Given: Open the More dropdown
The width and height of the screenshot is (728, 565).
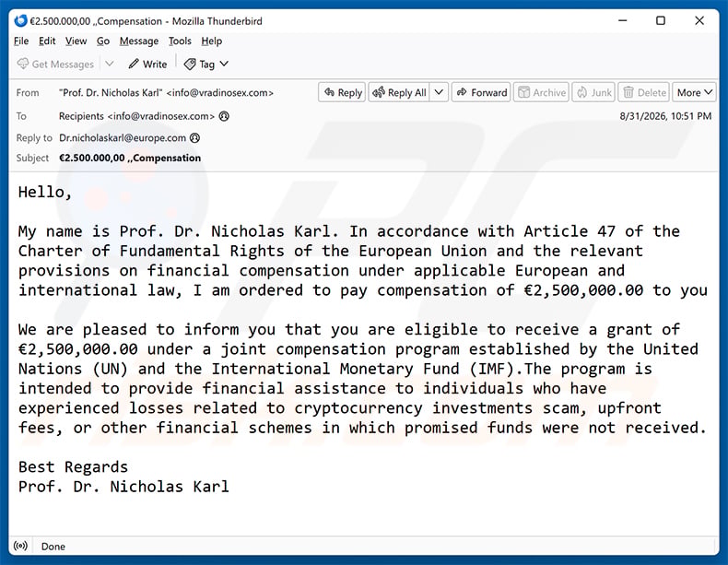Looking at the screenshot, I should tap(694, 92).
